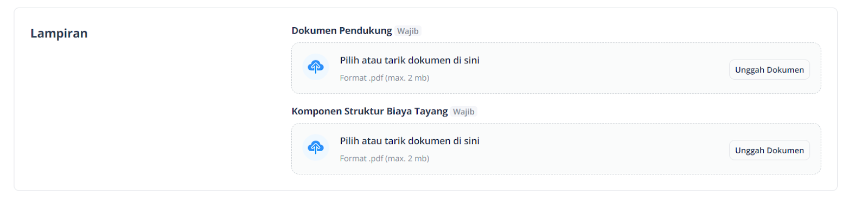Click blank space left of Komponen Struktur's Unggah Dokumen button
868x201 pixels.
(602, 150)
